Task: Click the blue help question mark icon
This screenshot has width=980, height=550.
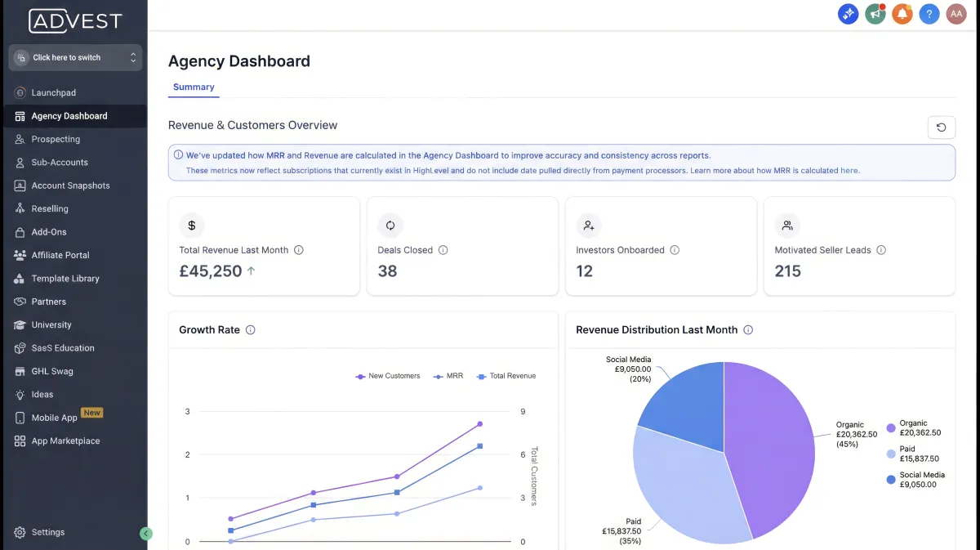Action: [x=929, y=14]
